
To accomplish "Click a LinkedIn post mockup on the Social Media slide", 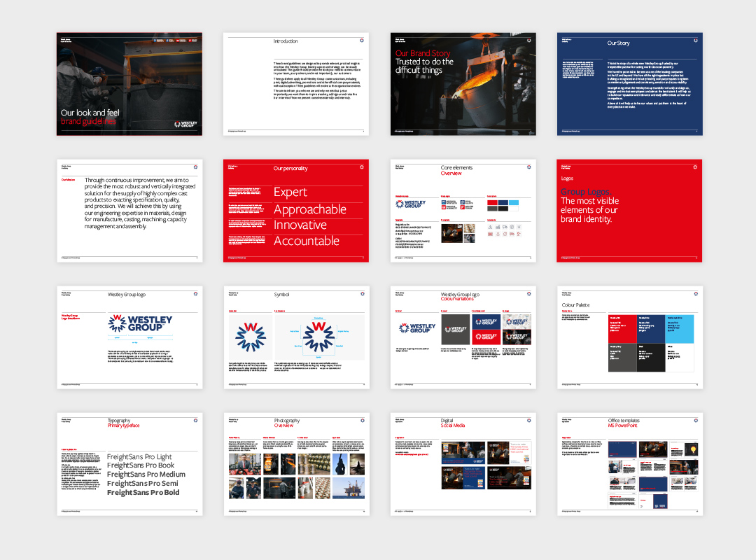I will 463,452.
